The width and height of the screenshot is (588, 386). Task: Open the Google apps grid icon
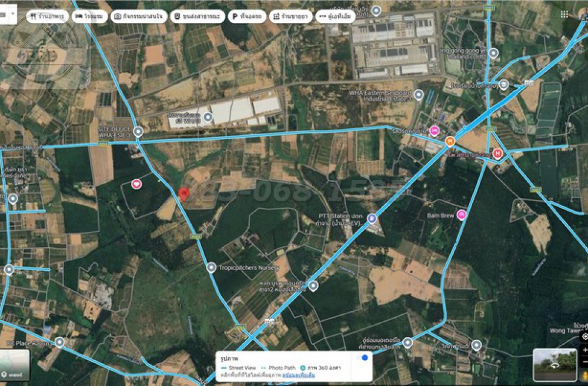[564, 14]
